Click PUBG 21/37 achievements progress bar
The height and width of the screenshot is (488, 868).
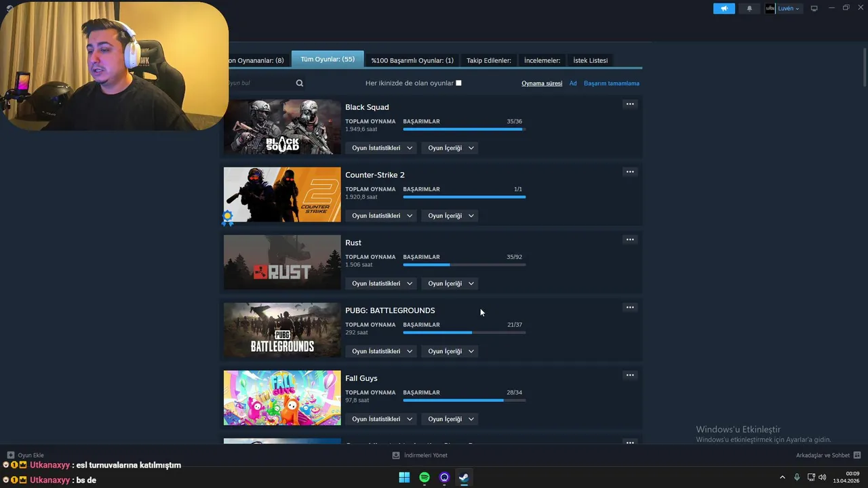465,332
